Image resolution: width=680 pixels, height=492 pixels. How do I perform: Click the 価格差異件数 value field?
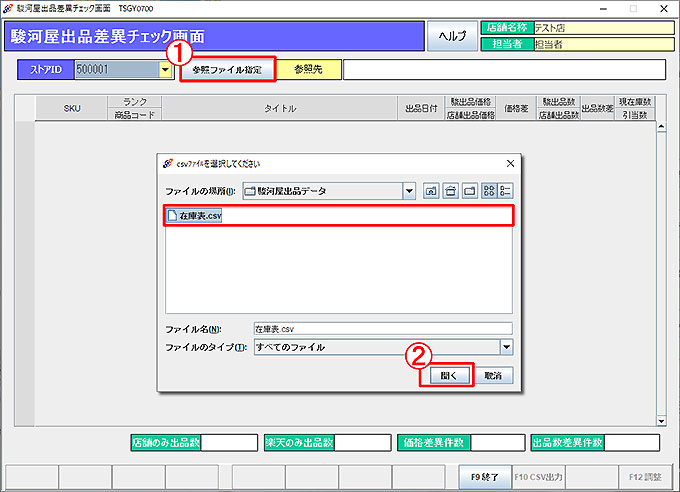pos(497,443)
